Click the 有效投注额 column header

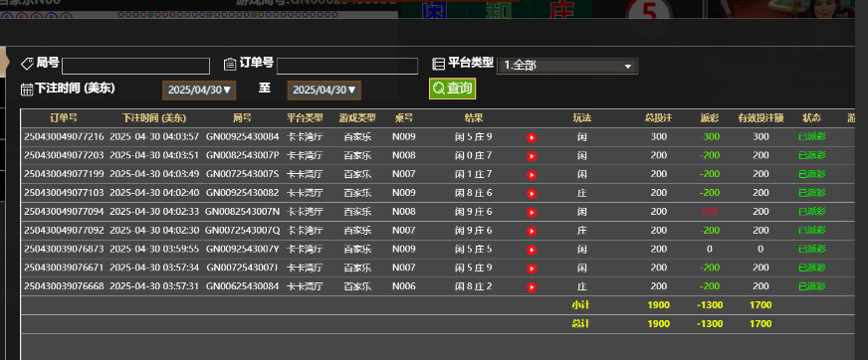(x=760, y=117)
